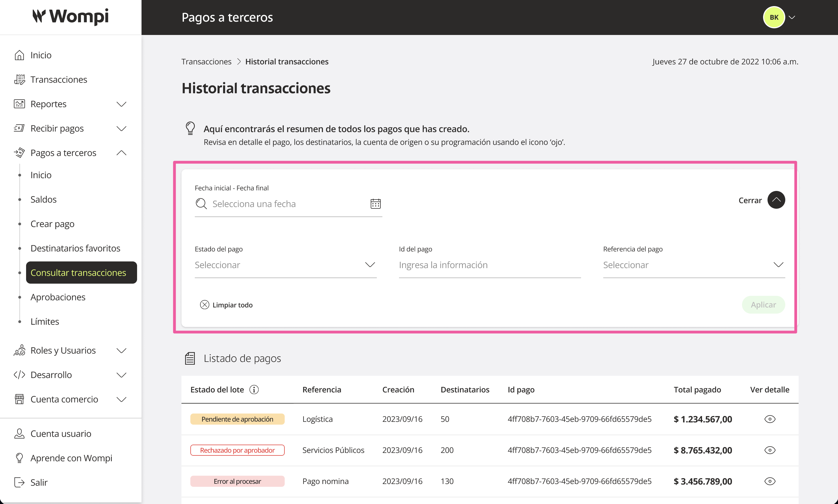Open the Límites submenu item
Image resolution: width=838 pixels, height=504 pixels.
point(45,322)
